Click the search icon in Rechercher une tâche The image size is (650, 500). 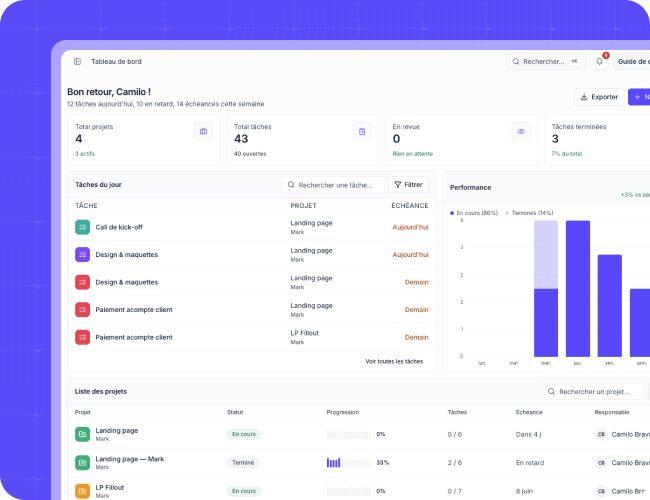tap(291, 185)
